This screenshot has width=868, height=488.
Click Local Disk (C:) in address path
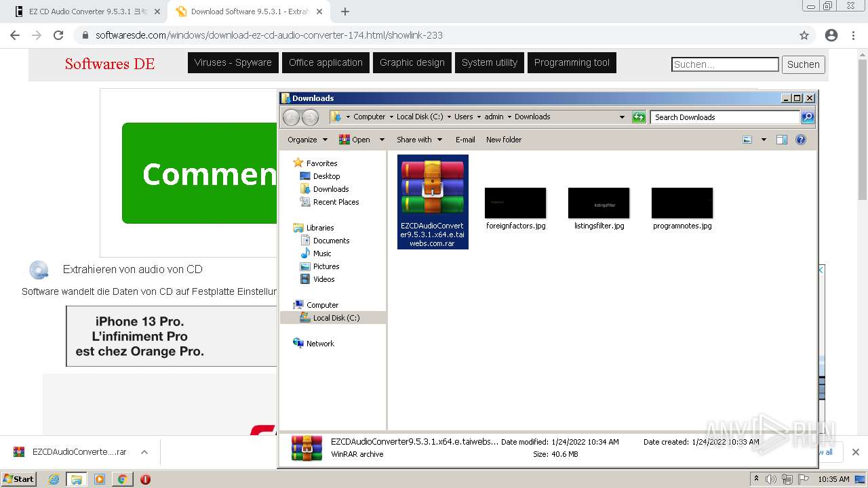(420, 117)
